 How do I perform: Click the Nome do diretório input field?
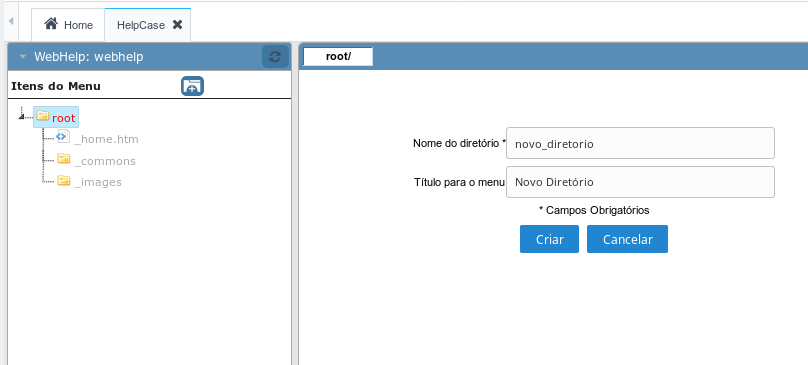641,143
